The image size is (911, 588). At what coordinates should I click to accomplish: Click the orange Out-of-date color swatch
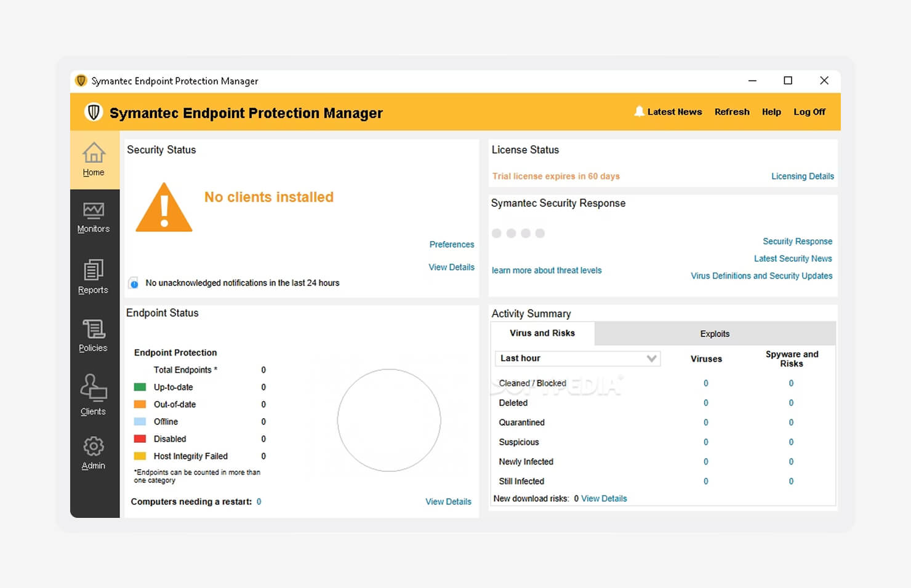tap(140, 404)
